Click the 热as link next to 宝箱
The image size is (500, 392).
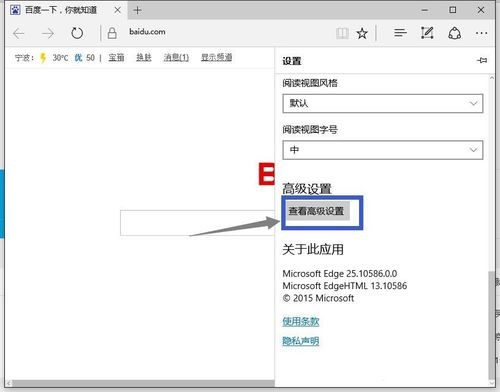click(x=144, y=58)
